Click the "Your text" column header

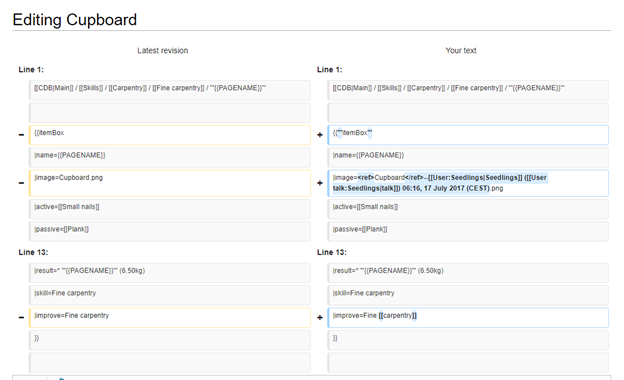[x=460, y=51]
